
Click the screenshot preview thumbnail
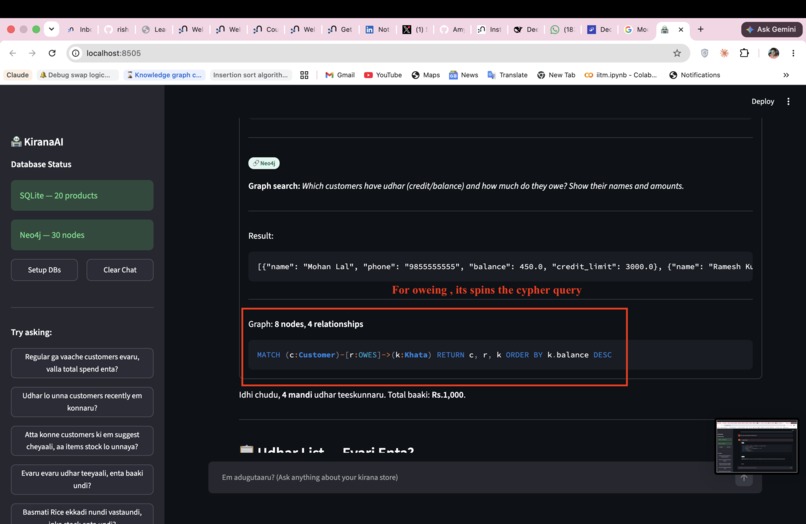tap(757, 446)
